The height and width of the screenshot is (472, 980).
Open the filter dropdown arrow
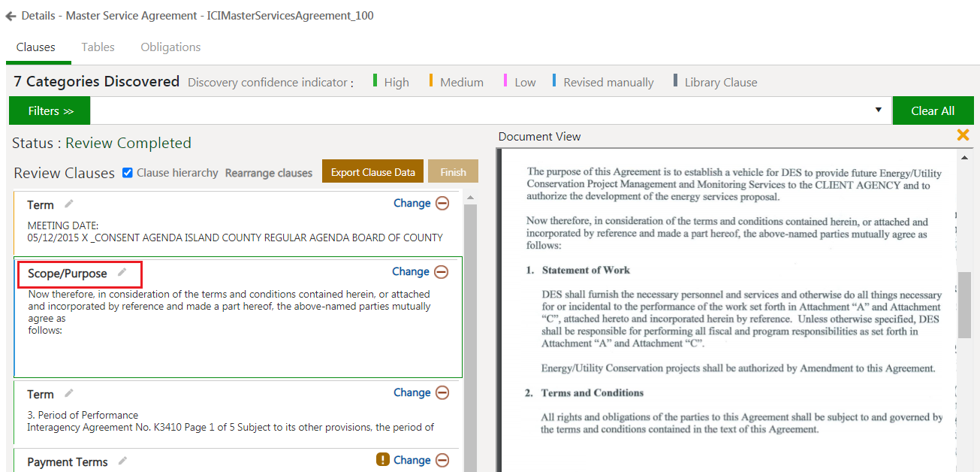(x=879, y=110)
